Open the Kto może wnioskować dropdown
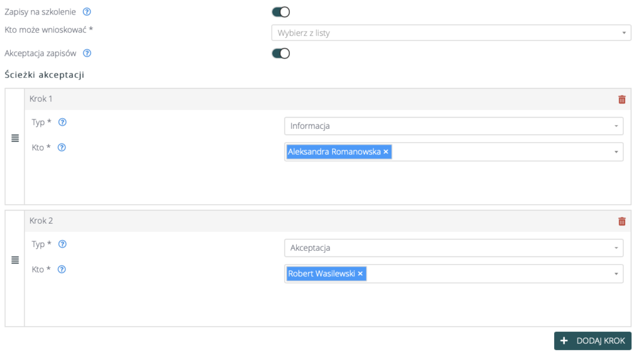The height and width of the screenshot is (357, 644). pos(450,33)
